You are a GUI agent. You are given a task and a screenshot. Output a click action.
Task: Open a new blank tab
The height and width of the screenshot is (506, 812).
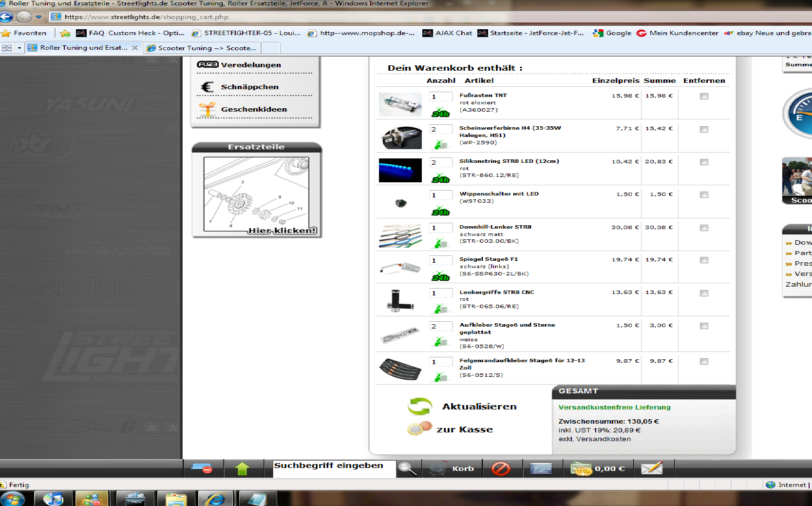(271, 48)
